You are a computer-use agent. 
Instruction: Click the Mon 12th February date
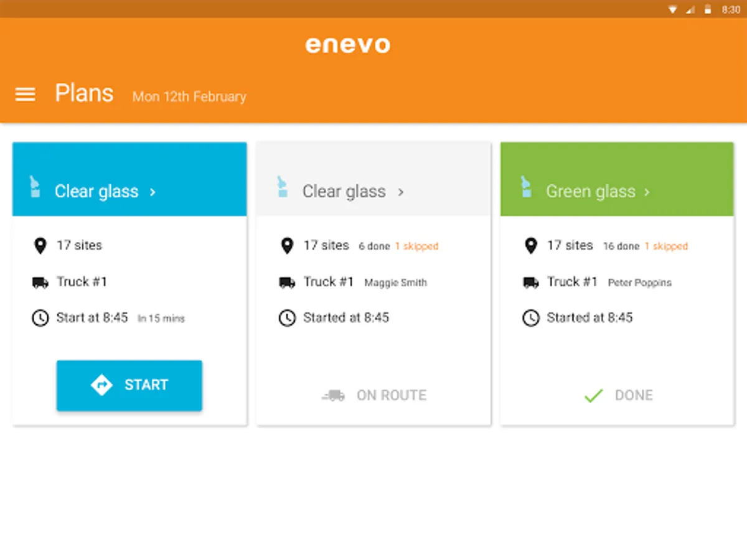pyautogui.click(x=189, y=96)
